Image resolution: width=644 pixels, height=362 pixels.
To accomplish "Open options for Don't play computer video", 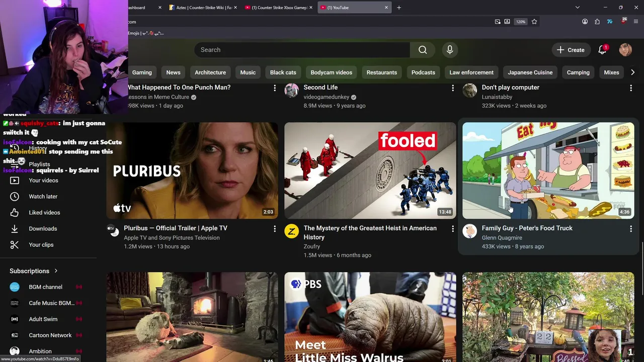I will pyautogui.click(x=631, y=88).
